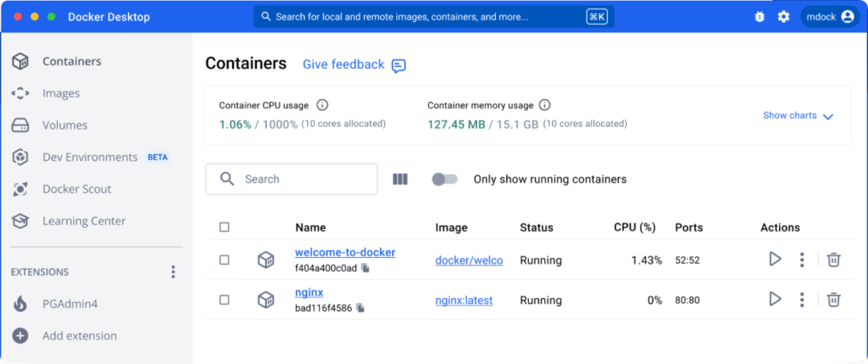Screen dimensions: 868x364
Task: Sort by the Name column header
Action: (310, 227)
